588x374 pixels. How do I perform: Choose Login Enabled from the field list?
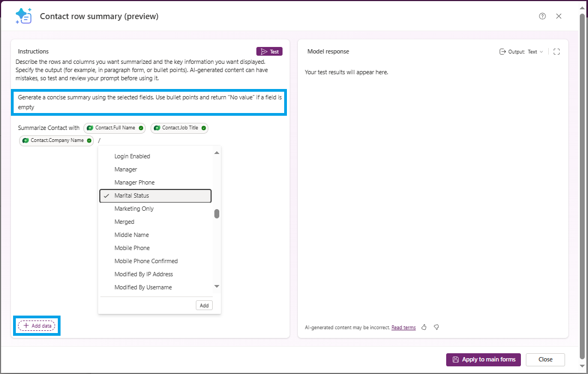(132, 156)
